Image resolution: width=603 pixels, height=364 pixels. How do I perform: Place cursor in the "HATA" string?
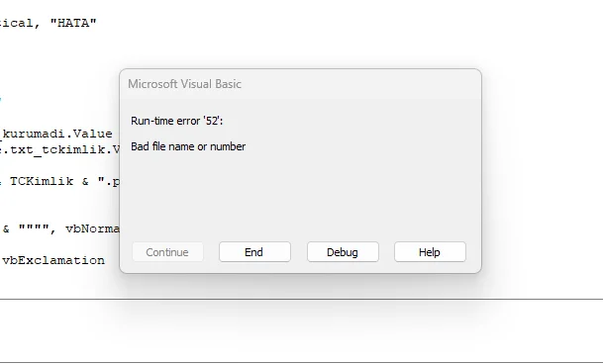tap(73, 23)
